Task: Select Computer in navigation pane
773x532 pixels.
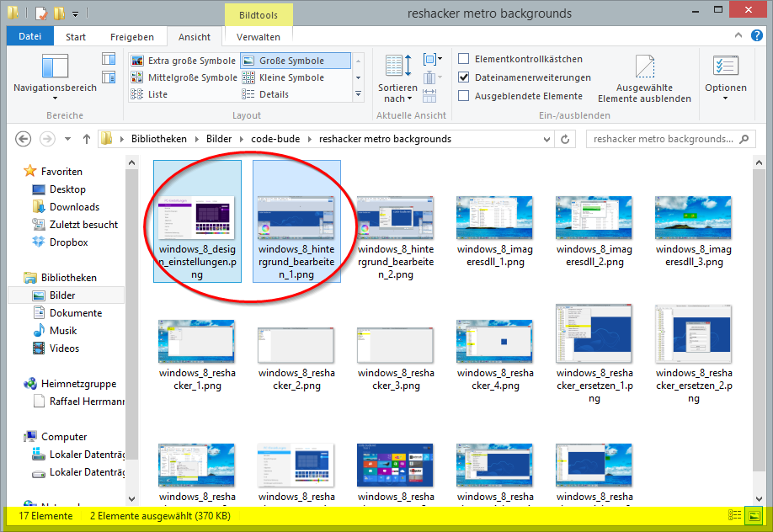Action: pyautogui.click(x=64, y=437)
